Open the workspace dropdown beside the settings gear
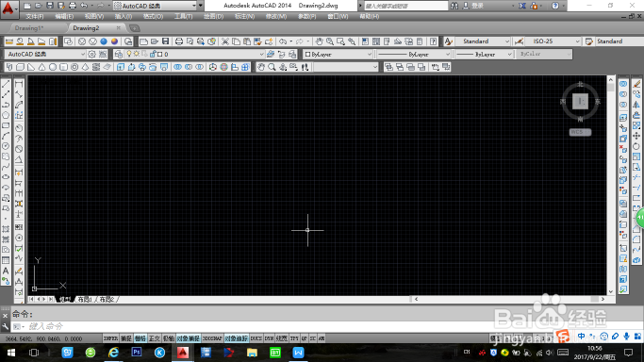The image size is (644, 362). [x=83, y=54]
